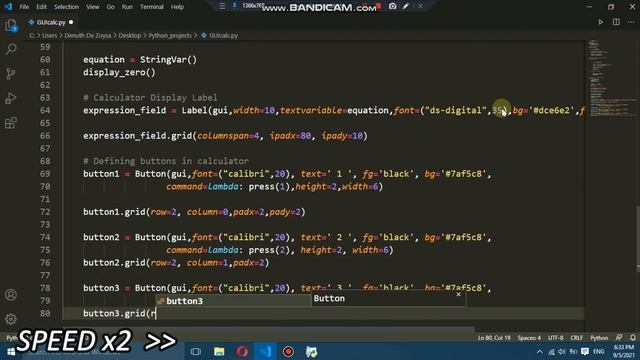Click 'StringVar()' on line 60
640x360 pixels.
[x=169, y=60]
